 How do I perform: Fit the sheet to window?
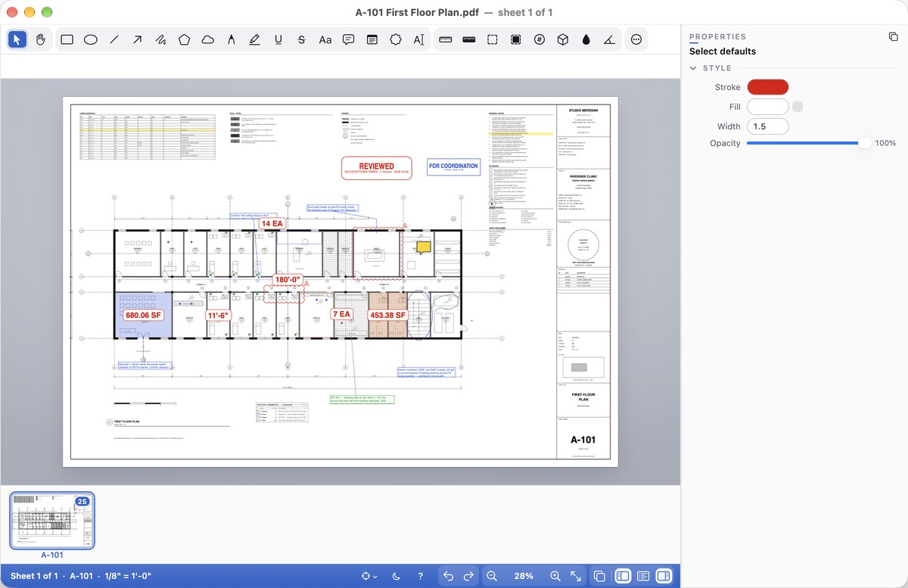tap(576, 576)
